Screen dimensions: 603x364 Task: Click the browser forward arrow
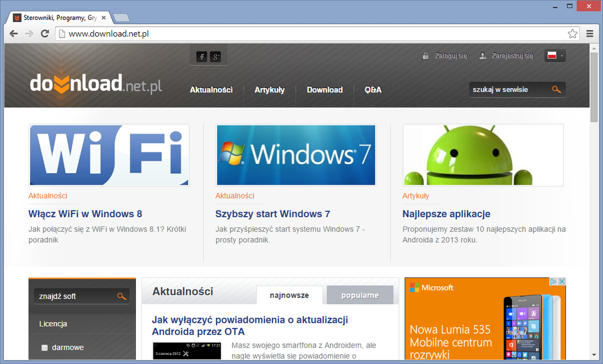[29, 34]
